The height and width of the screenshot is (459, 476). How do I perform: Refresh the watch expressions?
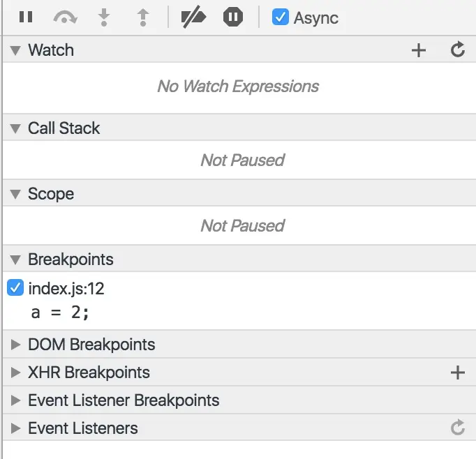click(x=458, y=50)
